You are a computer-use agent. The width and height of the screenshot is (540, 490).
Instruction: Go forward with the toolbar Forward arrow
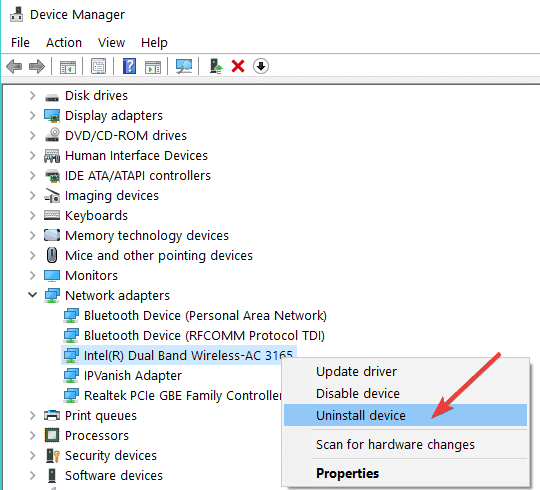click(x=37, y=66)
